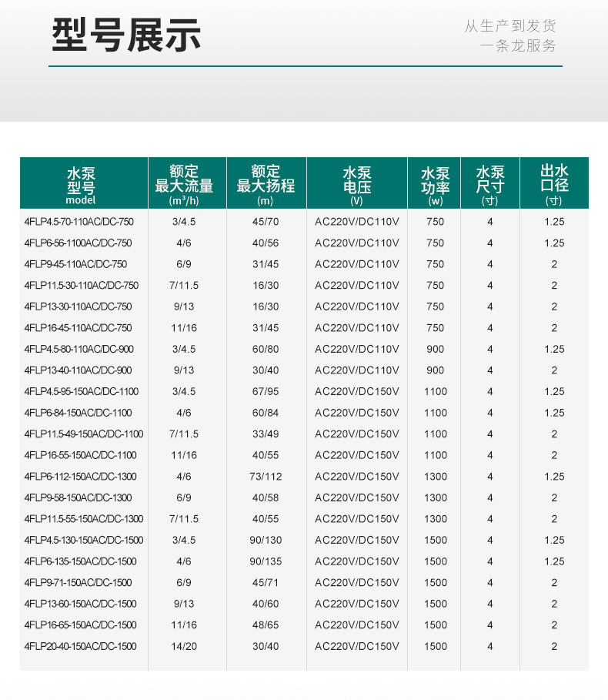Click the head value 40/56
This screenshot has height=700, width=608.
(266, 243)
